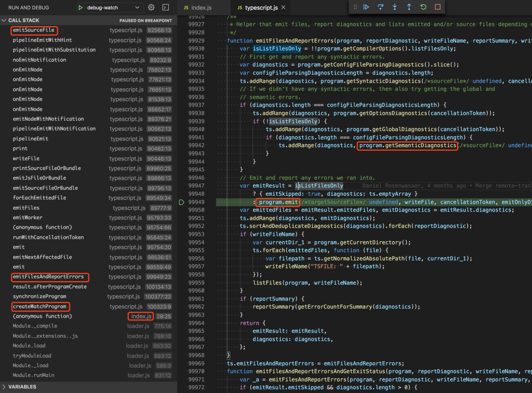Image resolution: width=532 pixels, height=393 pixels.
Task: Expand the Variables section
Action: click(x=4, y=387)
